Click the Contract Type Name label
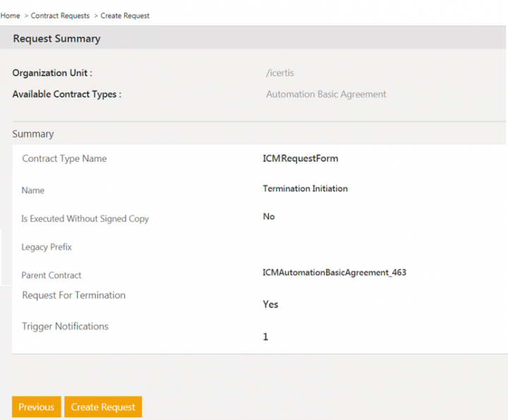This screenshot has width=508, height=420. (64, 159)
